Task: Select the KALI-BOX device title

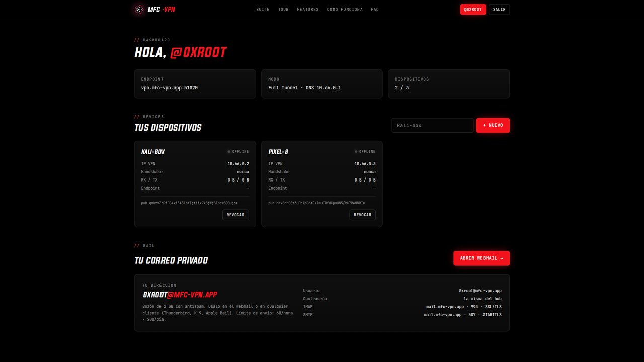Action: (x=153, y=152)
